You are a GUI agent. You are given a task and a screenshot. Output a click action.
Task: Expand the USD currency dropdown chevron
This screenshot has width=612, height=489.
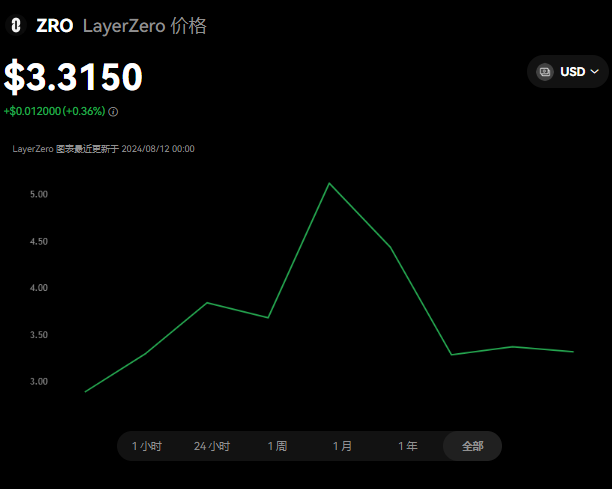(594, 71)
